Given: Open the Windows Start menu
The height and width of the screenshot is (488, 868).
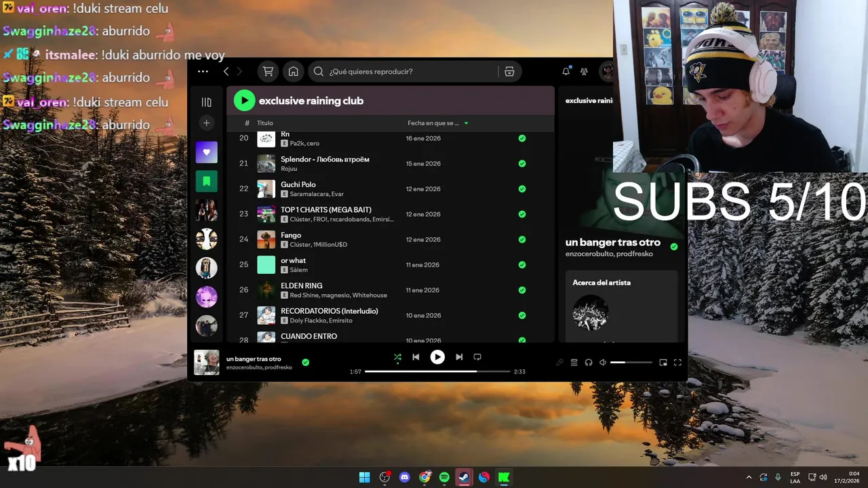Looking at the screenshot, I should click(365, 477).
